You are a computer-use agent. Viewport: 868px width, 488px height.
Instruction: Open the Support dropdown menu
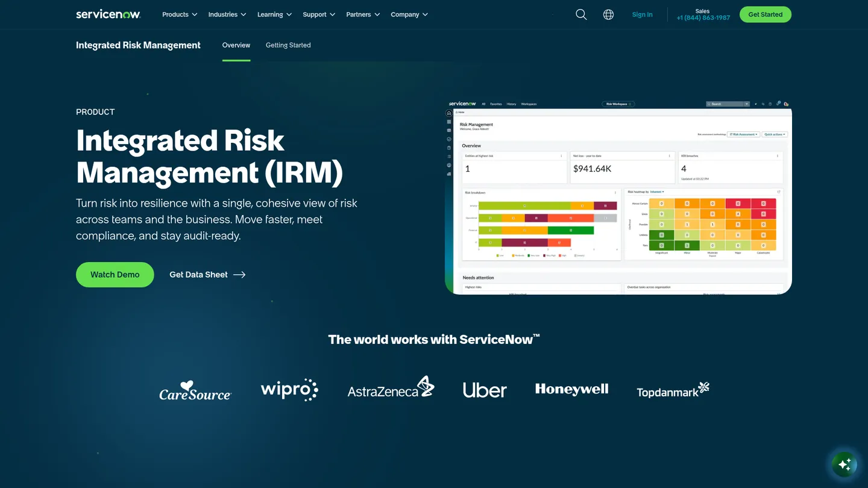click(x=319, y=14)
